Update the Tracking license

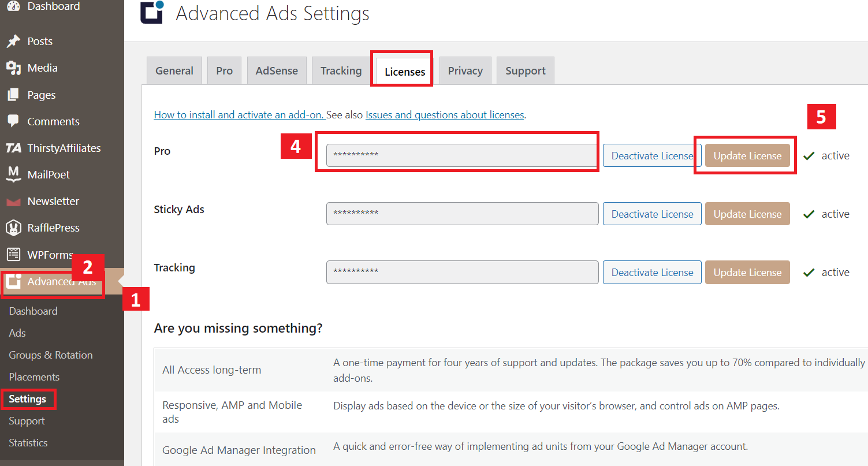pyautogui.click(x=747, y=272)
